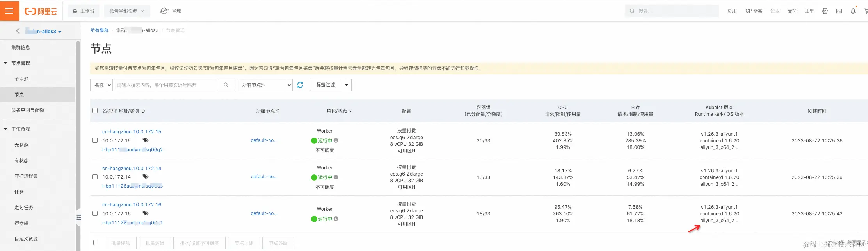
Task: Open 守护进程集 in the sidebar
Action: tap(26, 176)
